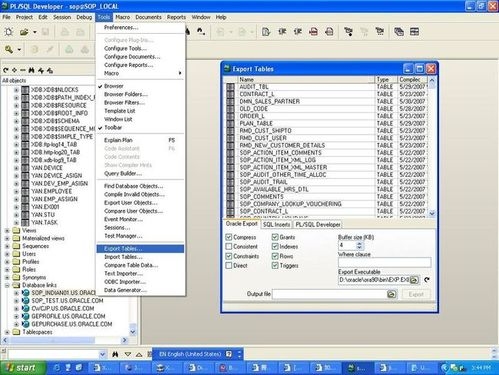Click the Export button

[x=416, y=294]
